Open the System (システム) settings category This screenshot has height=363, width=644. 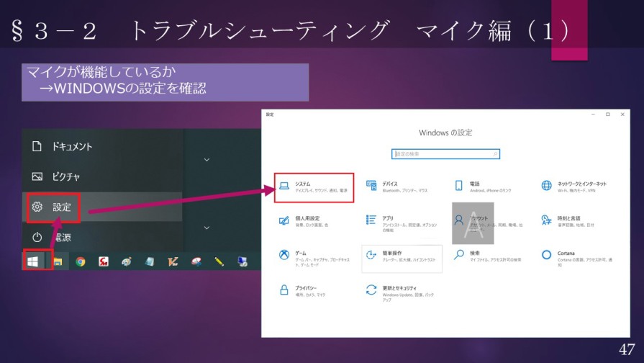point(314,187)
